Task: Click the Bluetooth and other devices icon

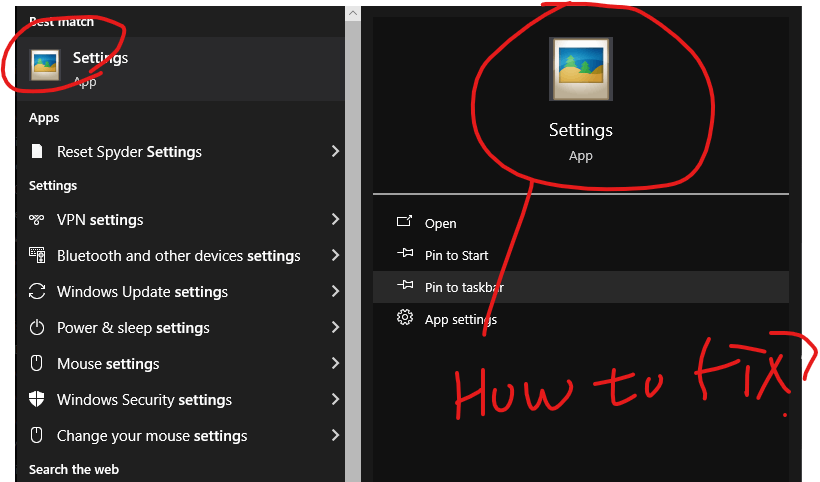Action: 37,255
